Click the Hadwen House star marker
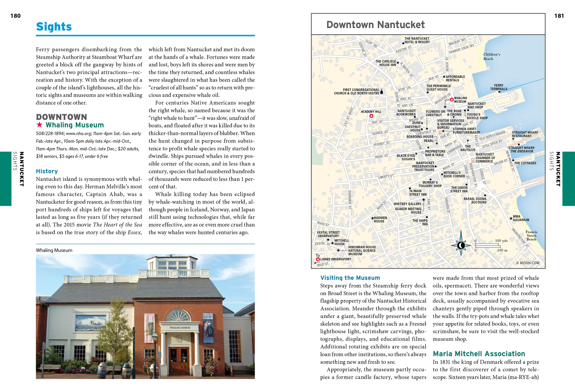This screenshot has width=575, height=392. pyautogui.click(x=372, y=218)
